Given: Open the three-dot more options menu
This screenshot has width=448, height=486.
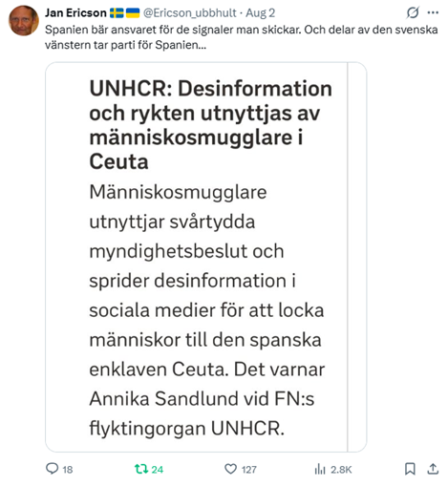Looking at the screenshot, I should point(433,12).
